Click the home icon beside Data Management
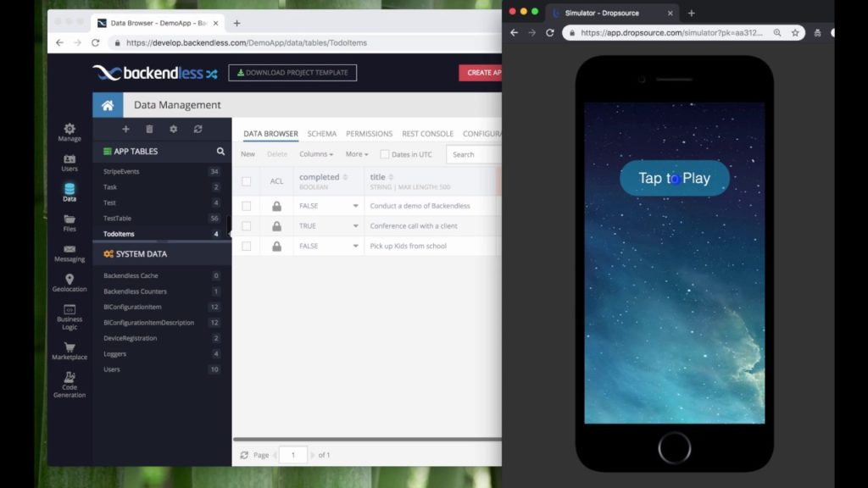This screenshot has width=868, height=488. [108, 105]
